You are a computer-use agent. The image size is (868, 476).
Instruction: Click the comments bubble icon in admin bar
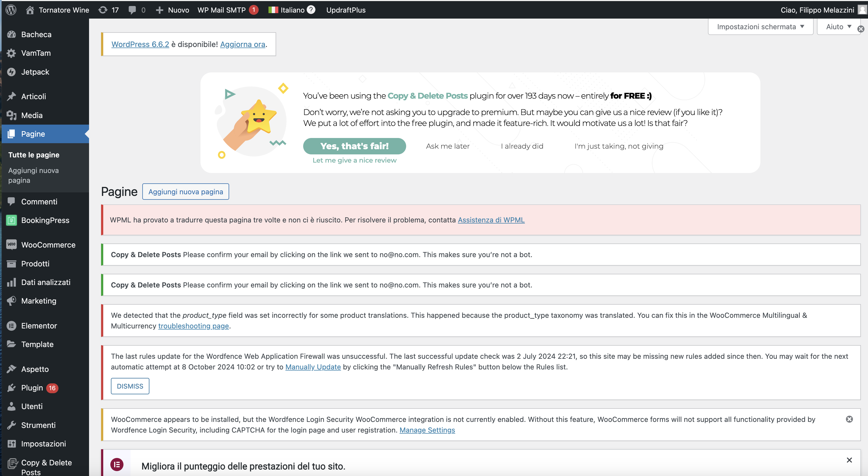pos(132,10)
